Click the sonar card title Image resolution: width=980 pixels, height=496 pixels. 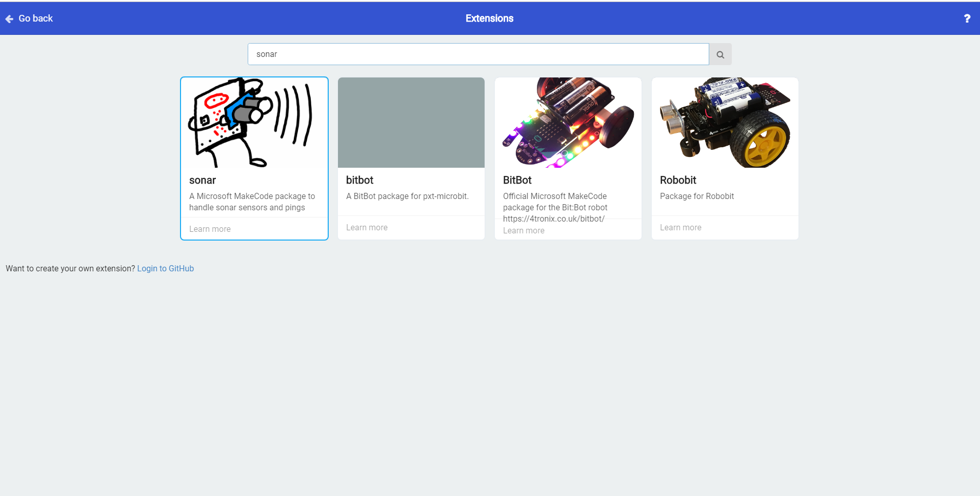point(203,181)
